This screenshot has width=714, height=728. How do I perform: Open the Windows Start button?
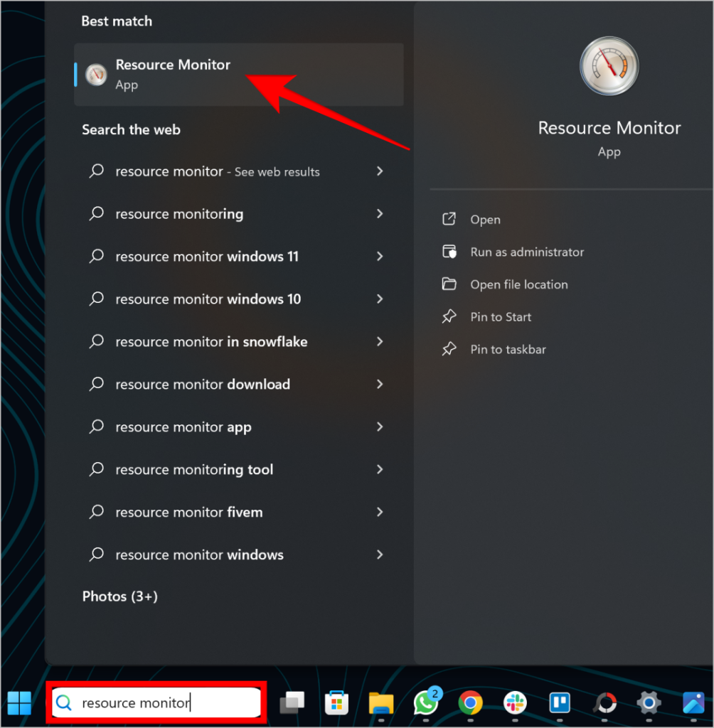click(x=19, y=703)
